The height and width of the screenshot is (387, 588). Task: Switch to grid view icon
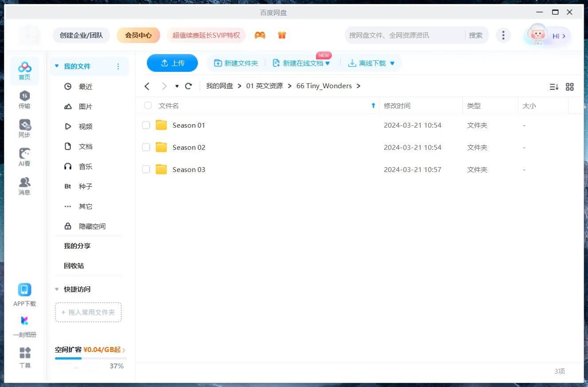(x=570, y=87)
